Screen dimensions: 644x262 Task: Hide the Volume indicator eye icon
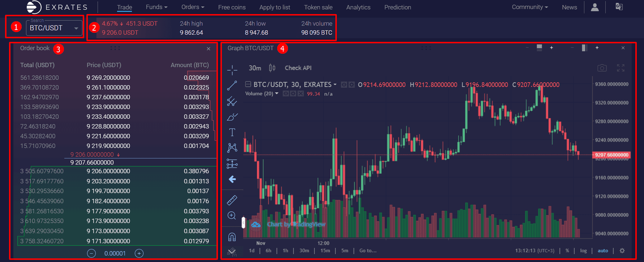coord(286,93)
